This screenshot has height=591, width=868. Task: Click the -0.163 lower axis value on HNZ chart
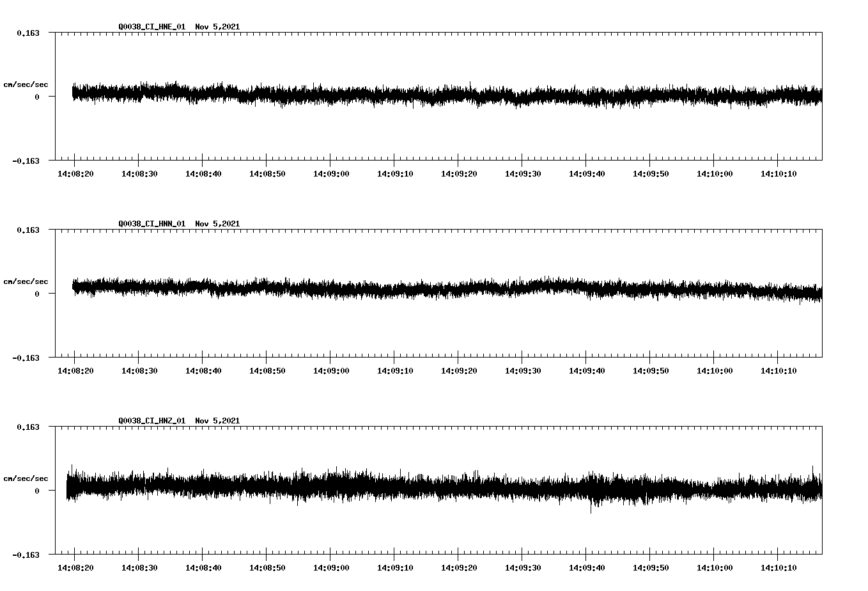click(x=26, y=555)
